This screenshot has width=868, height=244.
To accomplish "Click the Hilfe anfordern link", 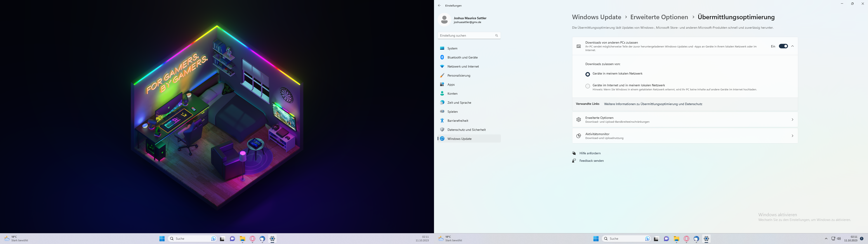I will coord(590,153).
